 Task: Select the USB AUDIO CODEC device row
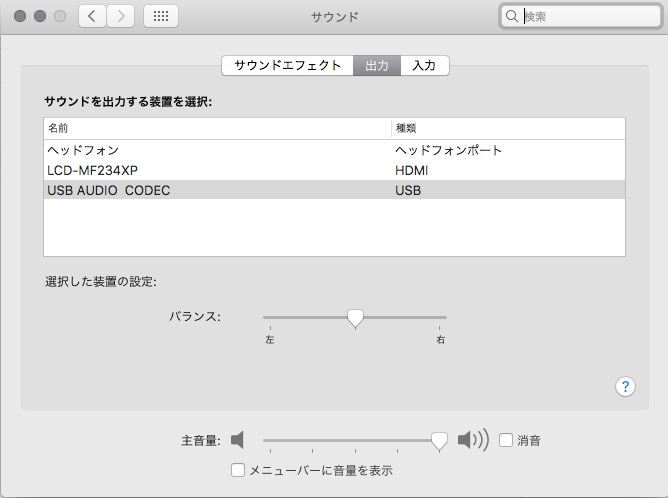coord(334,190)
